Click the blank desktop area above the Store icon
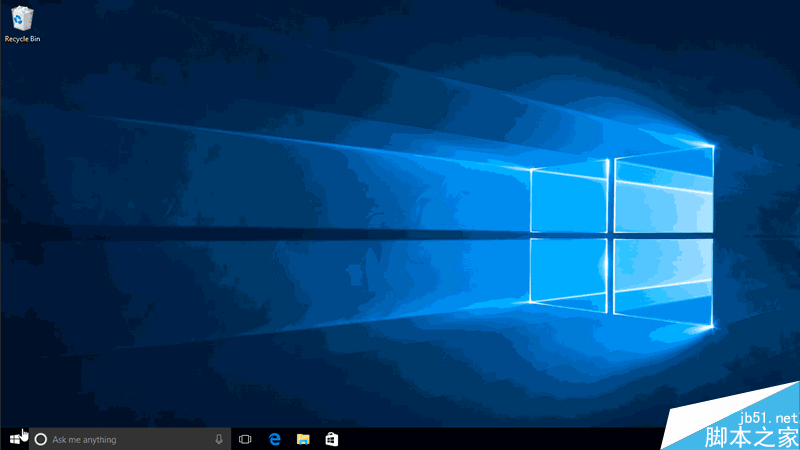The width and height of the screenshot is (800, 450). (x=331, y=380)
